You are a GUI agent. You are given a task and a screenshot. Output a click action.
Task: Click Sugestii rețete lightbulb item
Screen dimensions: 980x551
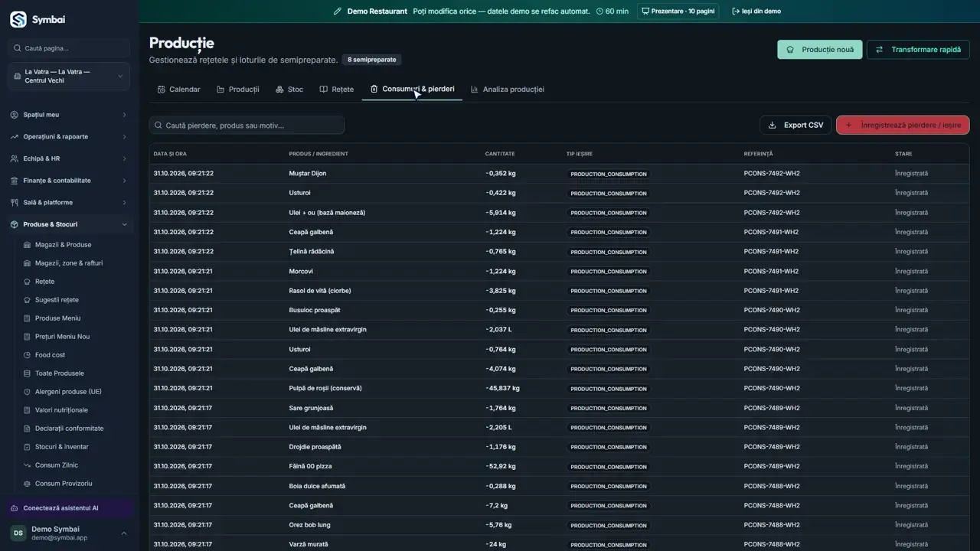pos(57,300)
